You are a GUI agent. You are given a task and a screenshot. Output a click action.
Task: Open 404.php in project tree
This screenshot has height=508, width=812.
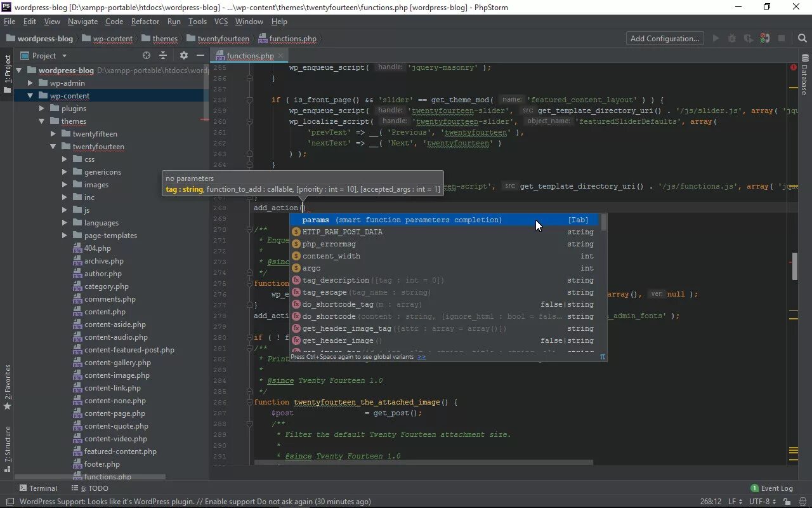tap(98, 248)
